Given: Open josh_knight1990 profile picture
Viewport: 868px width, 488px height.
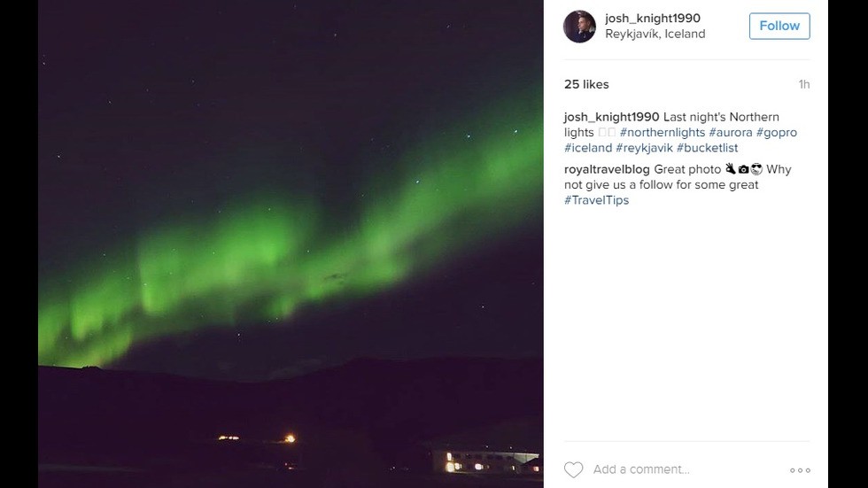Looking at the screenshot, I should [579, 26].
